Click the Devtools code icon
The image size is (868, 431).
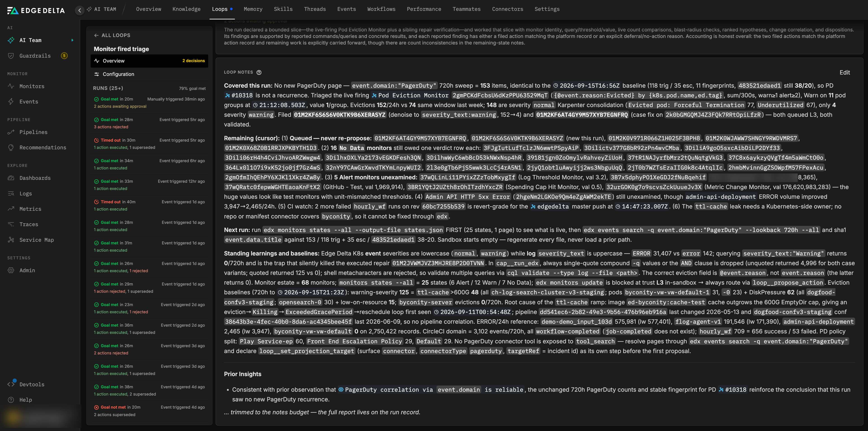point(11,384)
